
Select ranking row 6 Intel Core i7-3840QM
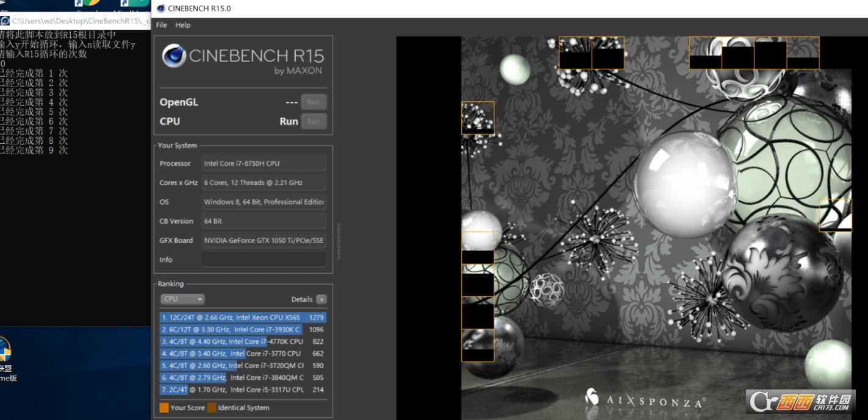coord(243,377)
